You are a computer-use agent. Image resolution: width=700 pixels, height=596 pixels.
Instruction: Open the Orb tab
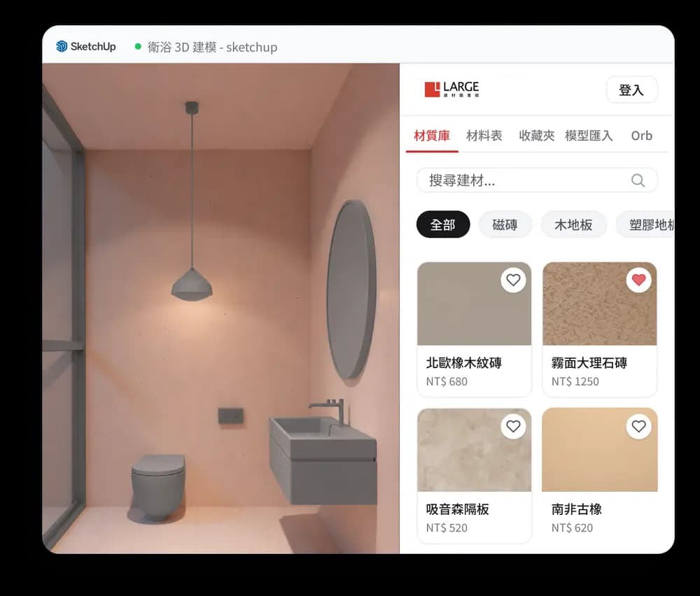641,136
